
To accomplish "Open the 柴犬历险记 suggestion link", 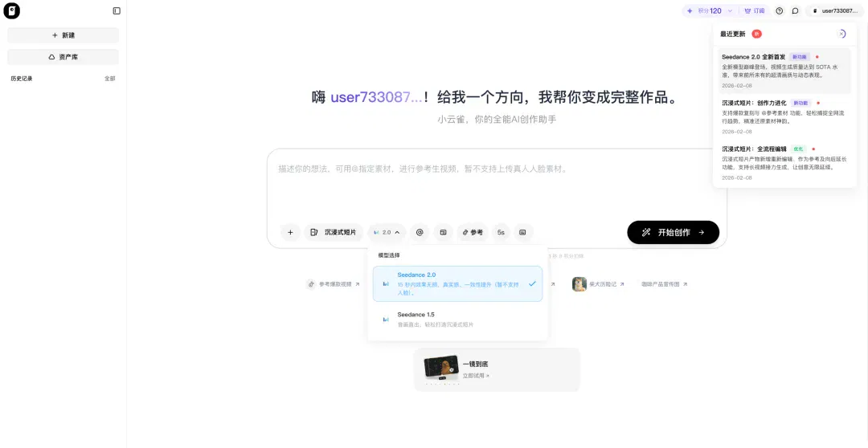I will coord(599,284).
